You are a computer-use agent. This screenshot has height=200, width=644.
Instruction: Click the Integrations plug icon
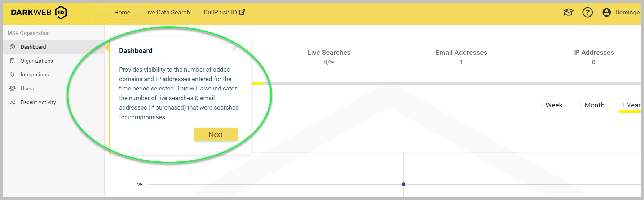click(x=13, y=75)
